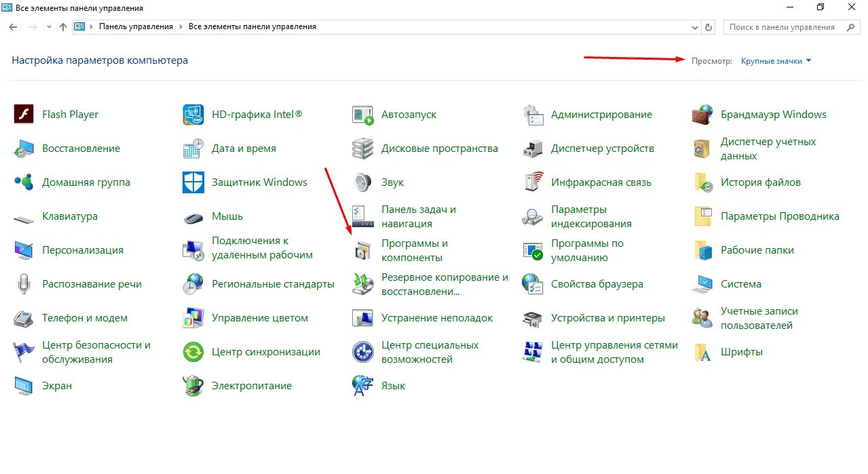Open the Клавиатура keyboard icon
The height and width of the screenshot is (474, 868).
point(24,218)
